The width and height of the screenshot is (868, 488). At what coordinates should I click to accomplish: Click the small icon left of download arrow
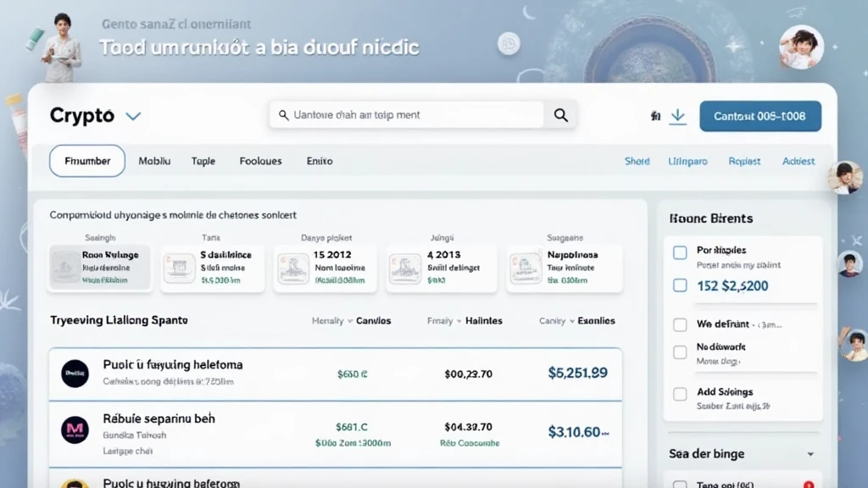tap(655, 116)
